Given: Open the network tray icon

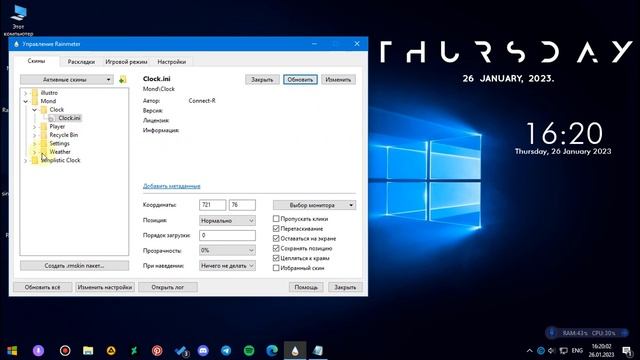Looking at the screenshot, I should (564, 351).
